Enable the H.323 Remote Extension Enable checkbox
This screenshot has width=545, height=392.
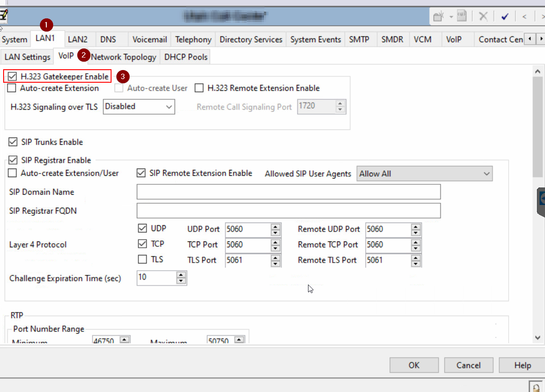(x=199, y=88)
